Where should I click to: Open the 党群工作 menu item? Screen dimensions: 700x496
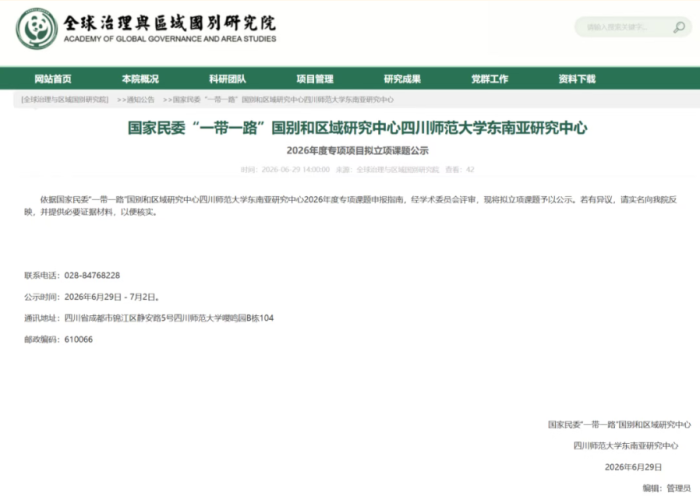click(490, 79)
